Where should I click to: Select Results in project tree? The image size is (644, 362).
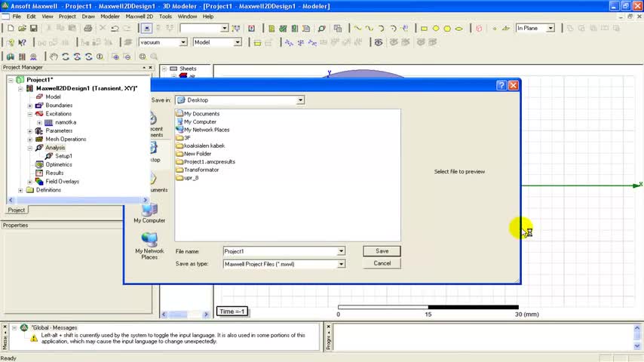pos(54,173)
